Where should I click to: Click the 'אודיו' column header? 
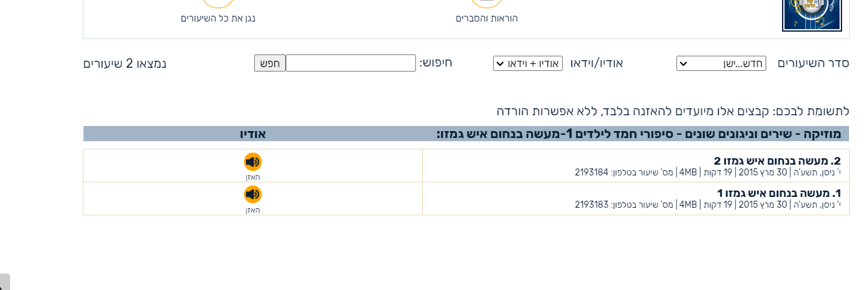click(x=253, y=134)
